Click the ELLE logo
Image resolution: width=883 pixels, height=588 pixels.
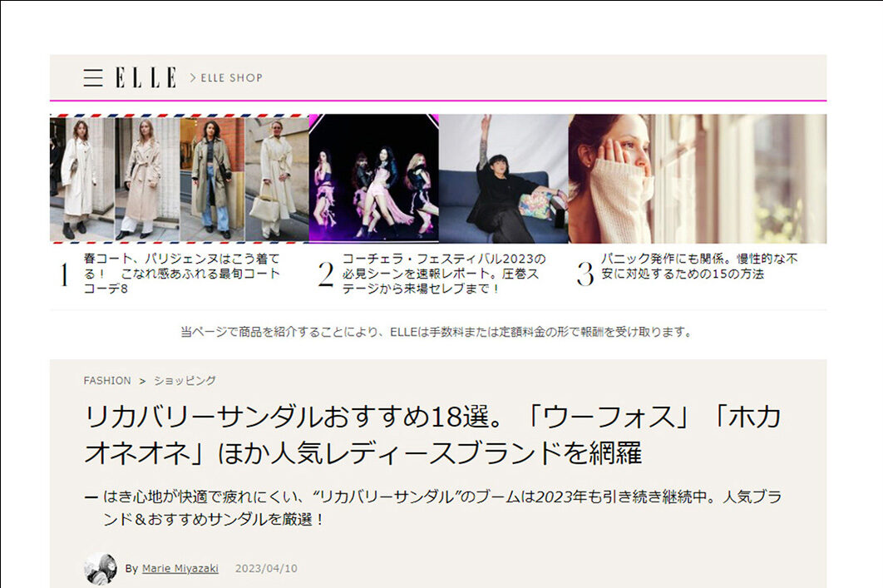click(x=146, y=78)
